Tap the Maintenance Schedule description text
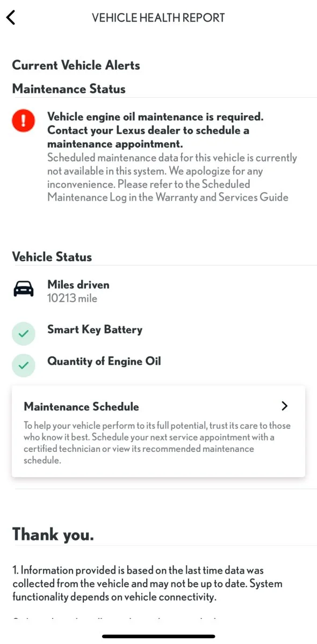This screenshot has height=644, width=317. 157,443
